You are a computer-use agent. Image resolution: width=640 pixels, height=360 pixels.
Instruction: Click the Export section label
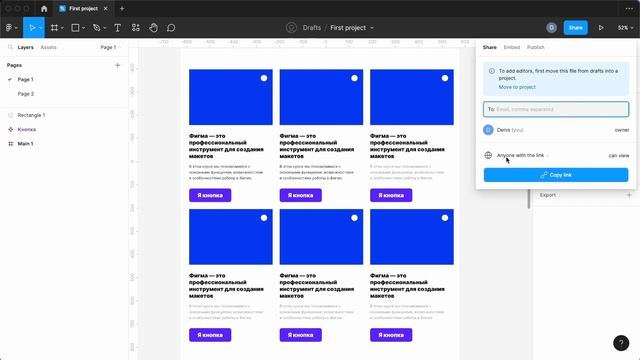547,195
